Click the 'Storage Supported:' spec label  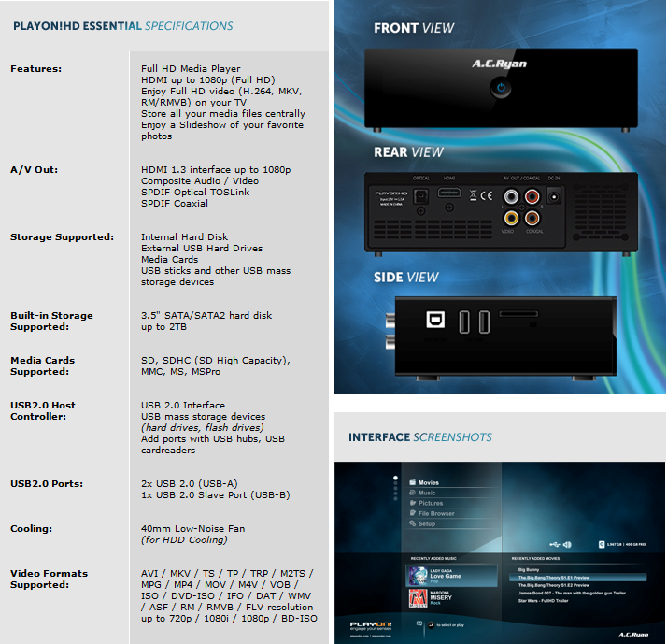pos(62,237)
